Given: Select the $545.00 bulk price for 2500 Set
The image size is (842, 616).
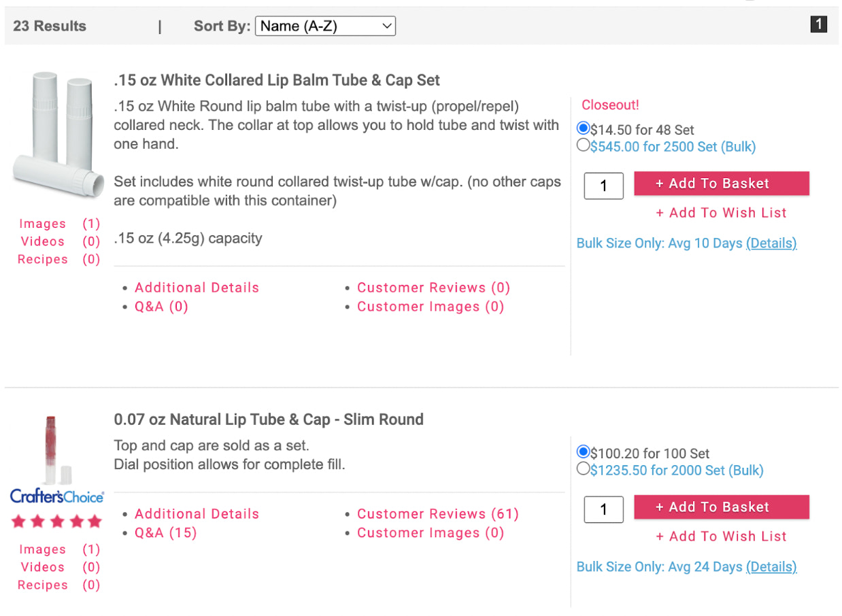Looking at the screenshot, I should [x=584, y=145].
